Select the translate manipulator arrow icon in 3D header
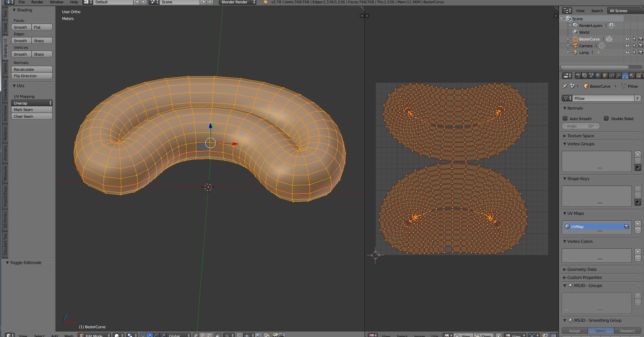 [149, 335]
